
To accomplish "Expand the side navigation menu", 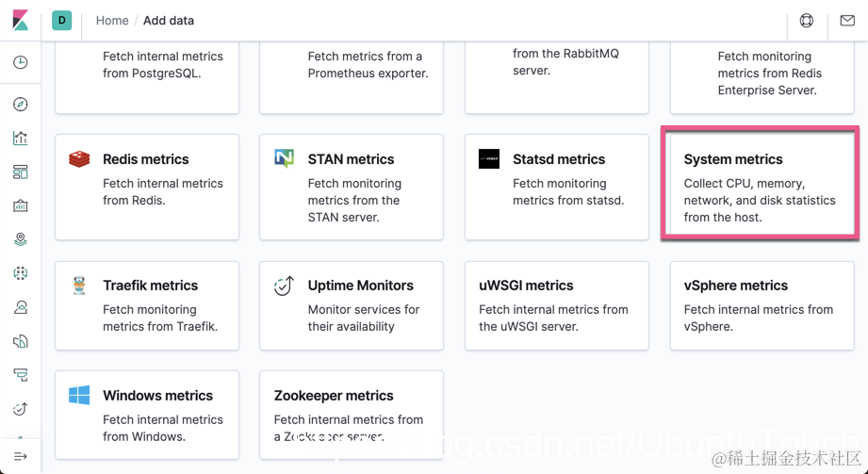I will coord(21,457).
